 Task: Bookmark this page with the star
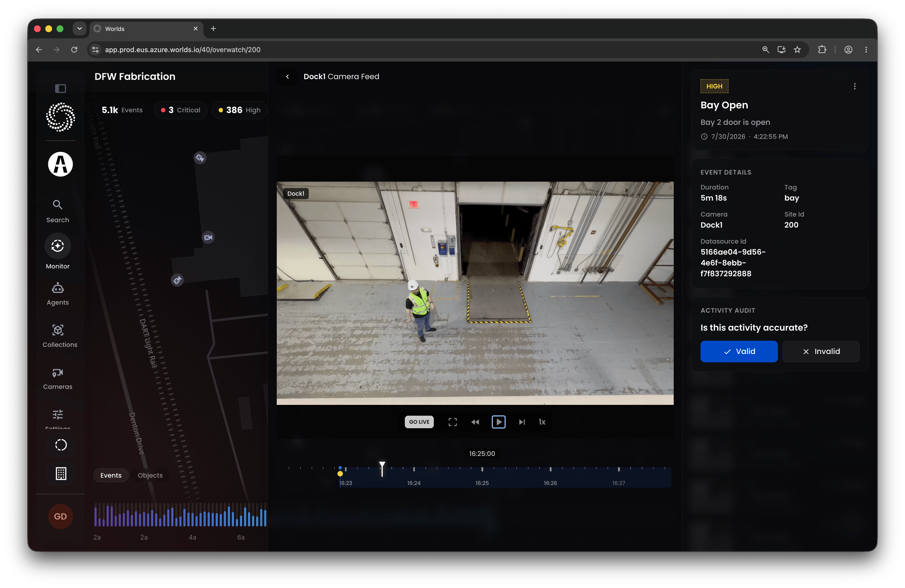pyautogui.click(x=797, y=49)
